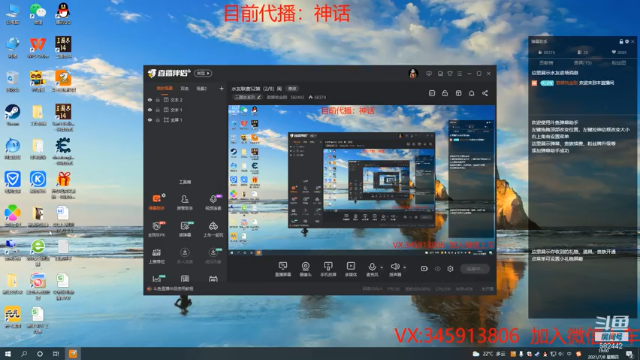
Task: Open taskbar search magnifier
Action: (24, 353)
